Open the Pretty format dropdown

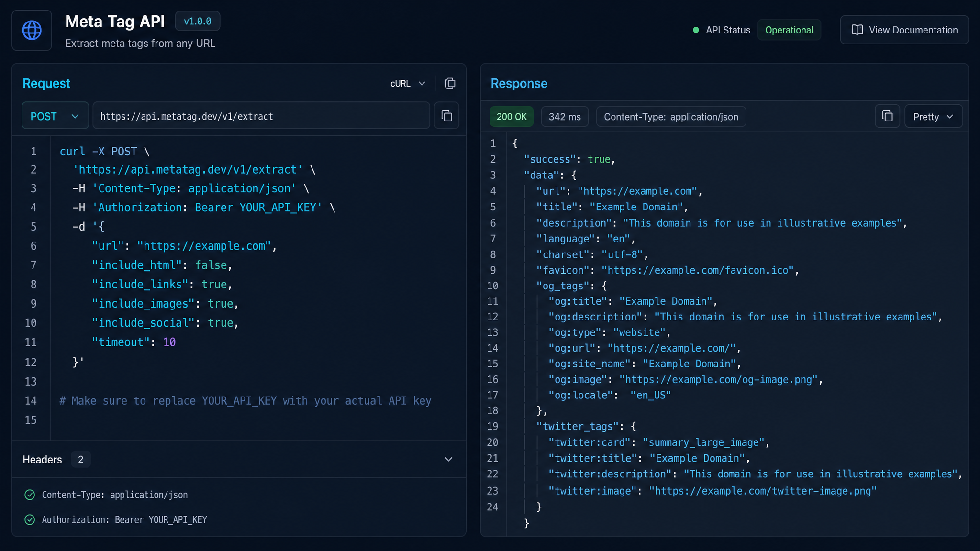tap(933, 117)
